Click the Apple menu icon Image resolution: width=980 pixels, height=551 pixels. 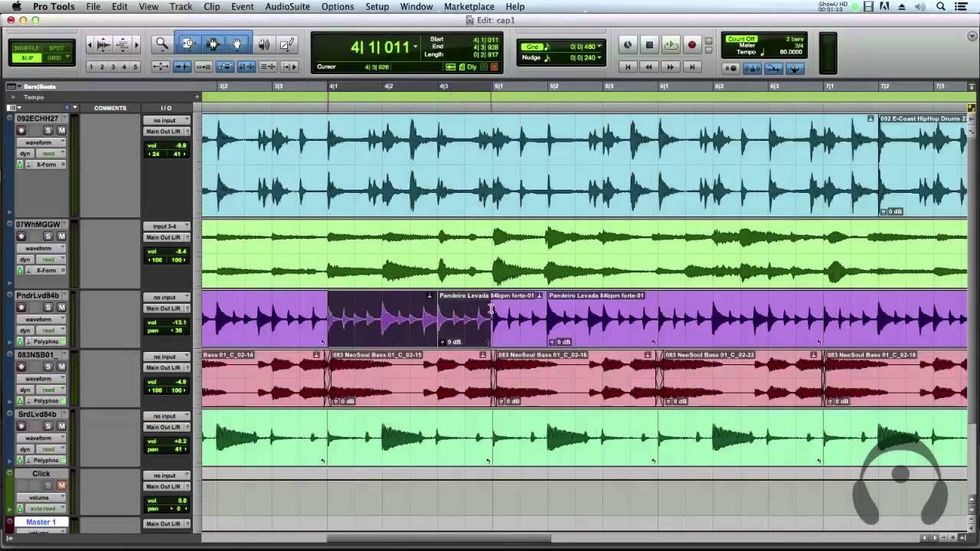pyautogui.click(x=16, y=7)
